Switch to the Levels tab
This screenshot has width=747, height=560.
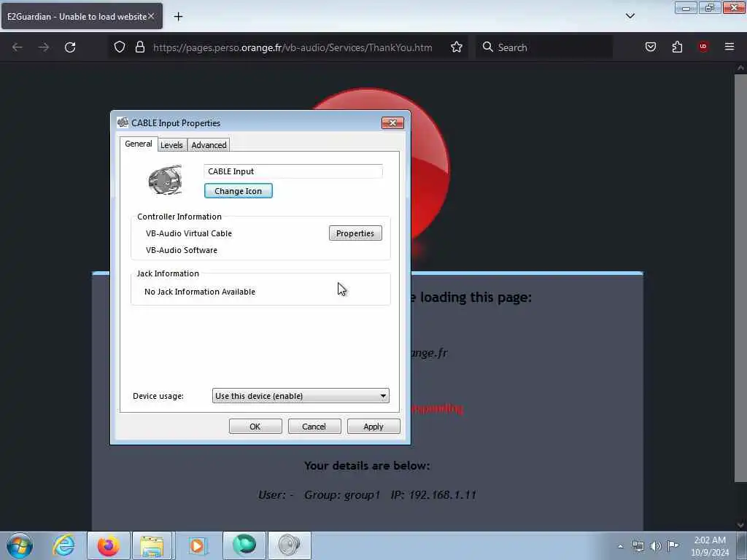(x=171, y=145)
